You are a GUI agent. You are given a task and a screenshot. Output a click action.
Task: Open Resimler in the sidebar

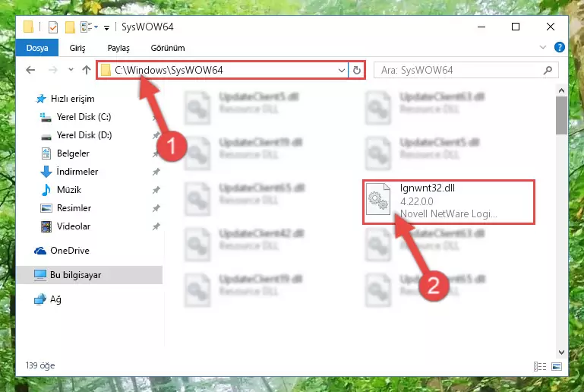(x=74, y=208)
